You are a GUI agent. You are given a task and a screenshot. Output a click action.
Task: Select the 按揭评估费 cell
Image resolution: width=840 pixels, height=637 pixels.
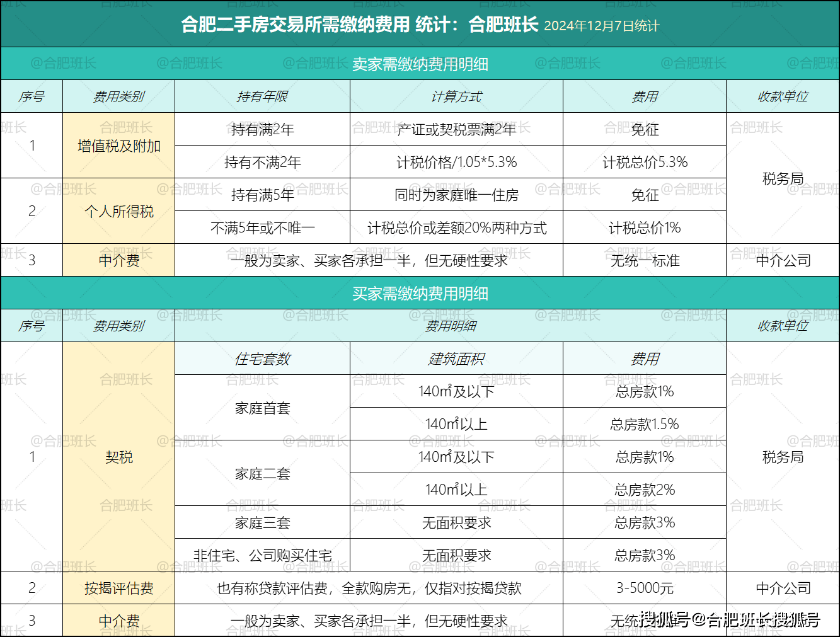(x=118, y=588)
